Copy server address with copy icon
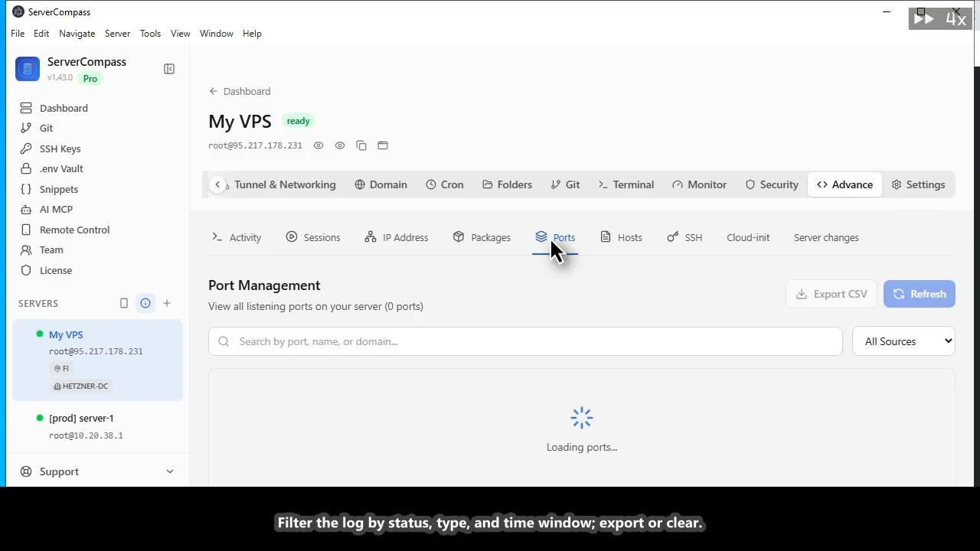The image size is (980, 551). (x=361, y=145)
